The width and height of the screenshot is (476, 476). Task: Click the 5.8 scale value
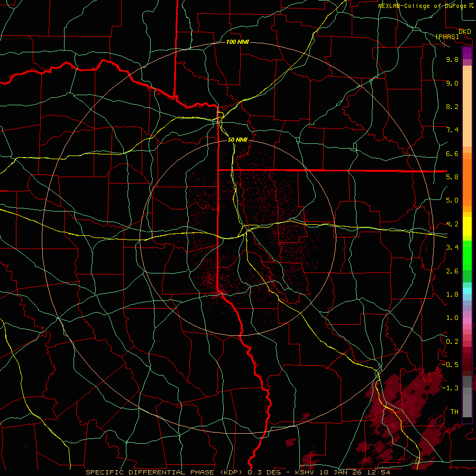(x=452, y=177)
